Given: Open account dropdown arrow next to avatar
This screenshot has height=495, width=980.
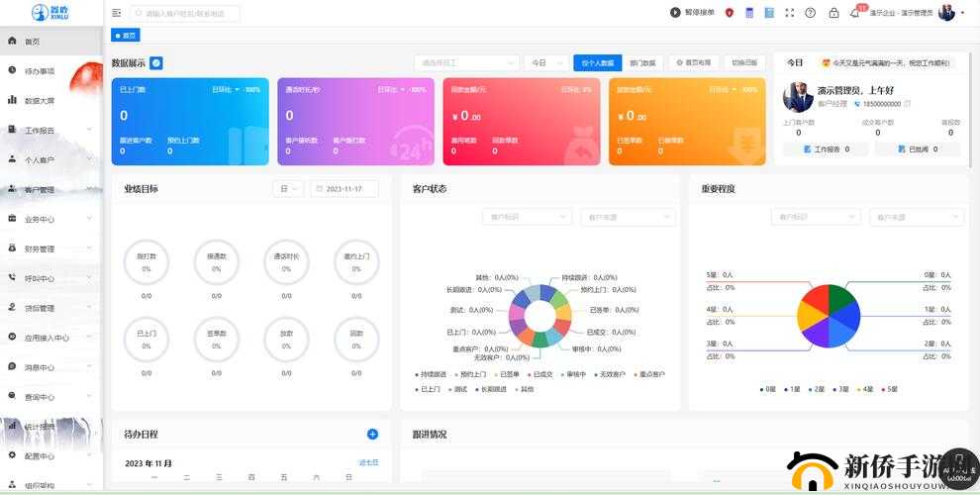Looking at the screenshot, I should [x=960, y=13].
